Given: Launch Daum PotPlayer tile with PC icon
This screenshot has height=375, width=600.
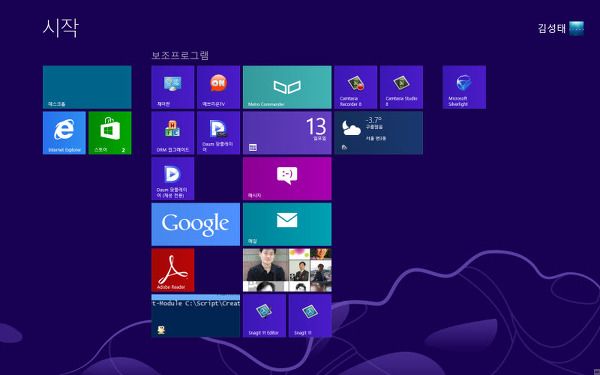Looking at the screenshot, I should pyautogui.click(x=218, y=133).
